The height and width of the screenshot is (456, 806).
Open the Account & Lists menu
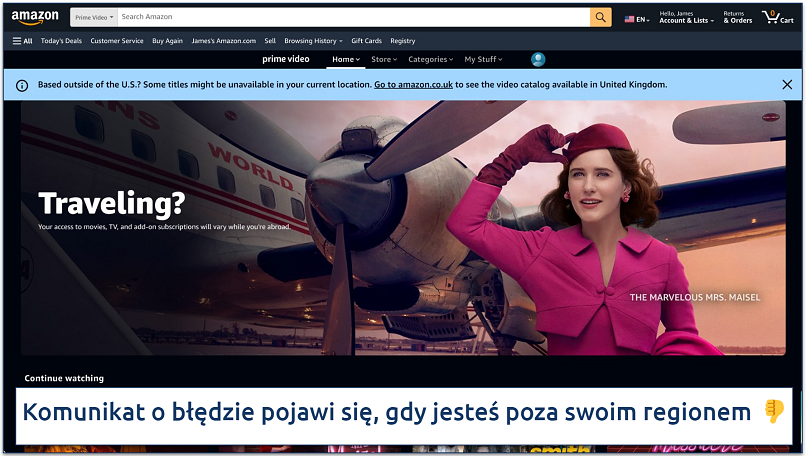(684, 17)
